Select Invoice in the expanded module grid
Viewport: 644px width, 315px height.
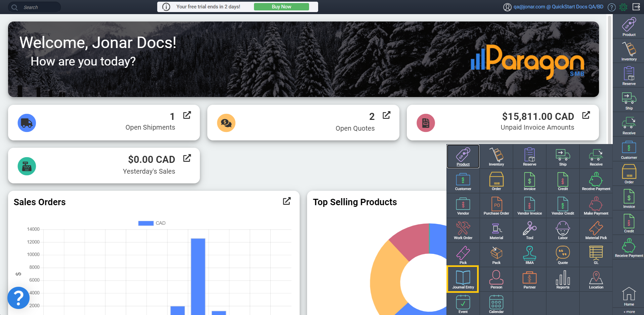pos(529,181)
